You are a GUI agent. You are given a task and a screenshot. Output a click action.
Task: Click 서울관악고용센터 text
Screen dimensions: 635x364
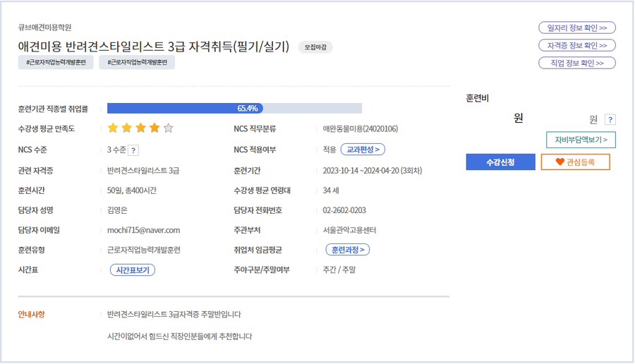tap(349, 230)
